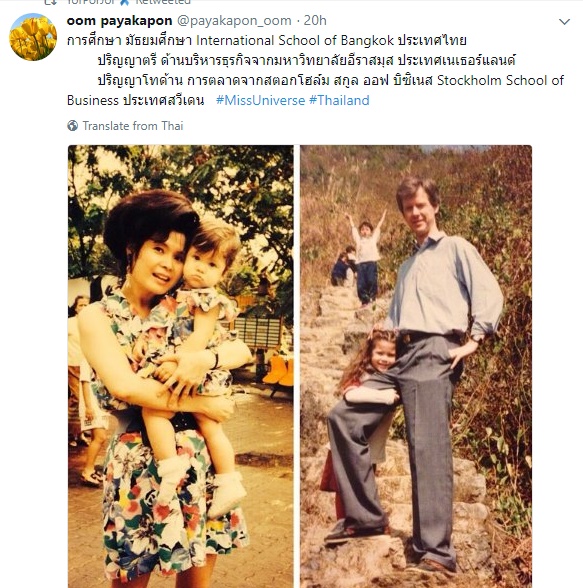
Task: Open the tweet via 20h timestamp
Action: pos(315,21)
